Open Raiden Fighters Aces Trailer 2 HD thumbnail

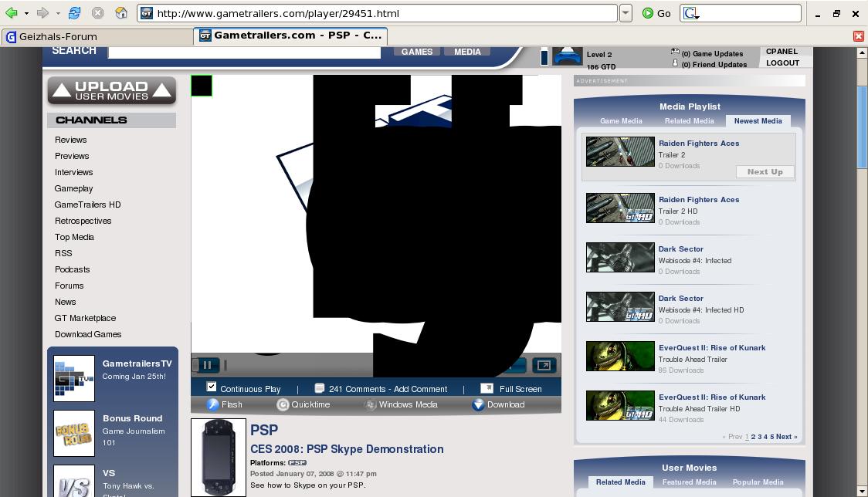tap(620, 208)
